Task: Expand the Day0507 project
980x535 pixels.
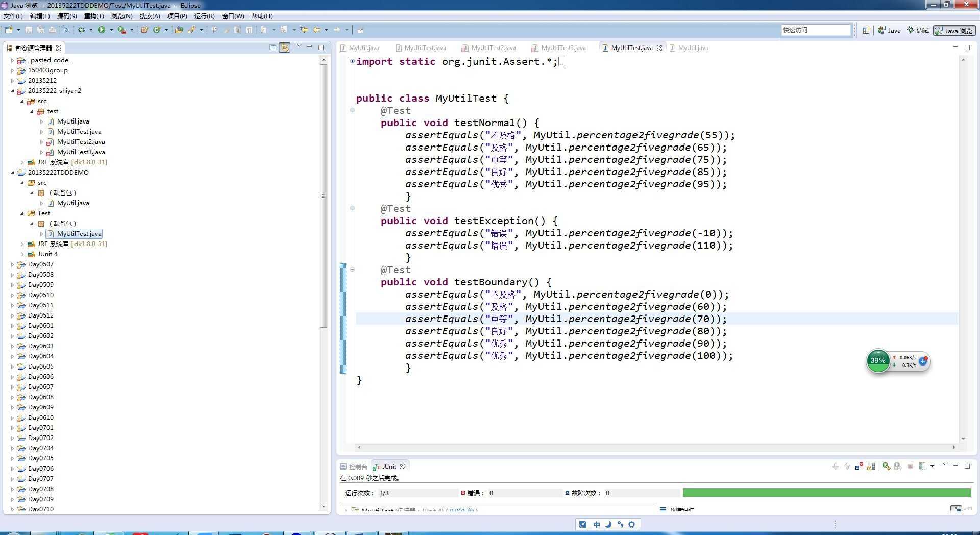Action: pos(13,264)
